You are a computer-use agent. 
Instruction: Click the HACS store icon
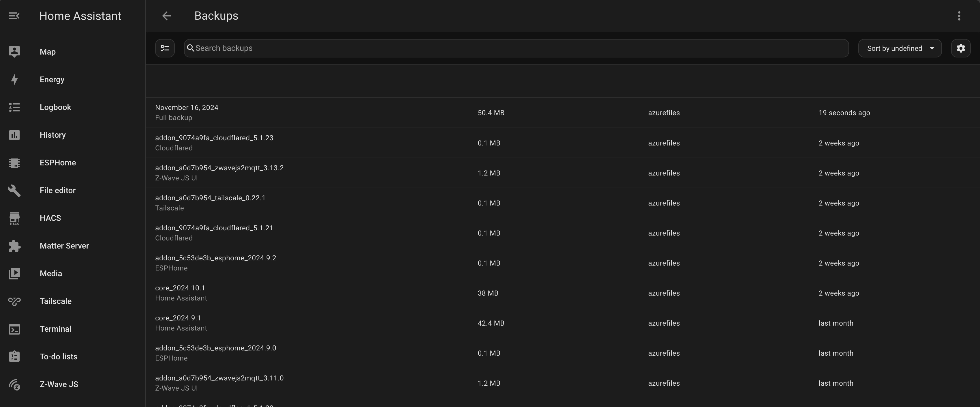pyautogui.click(x=14, y=218)
